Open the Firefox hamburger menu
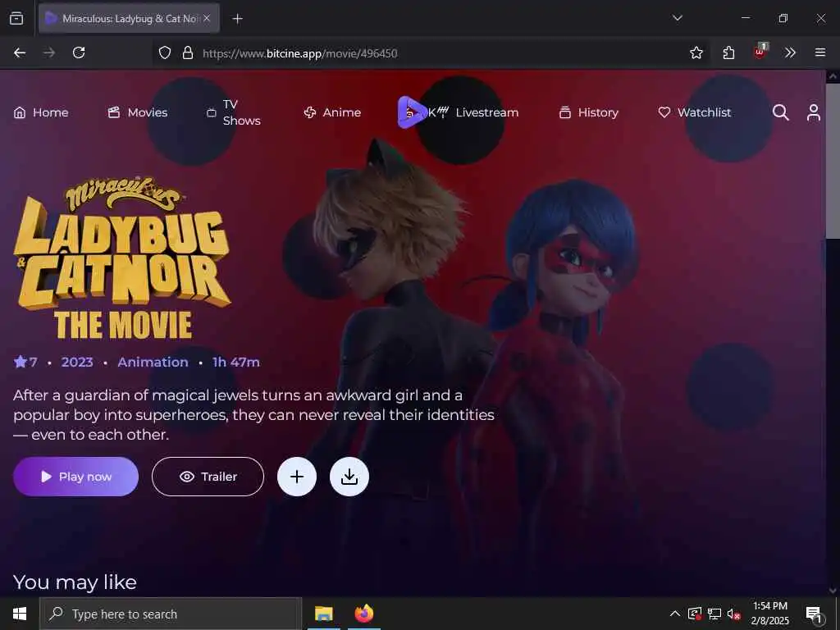This screenshot has height=630, width=840. [820, 52]
